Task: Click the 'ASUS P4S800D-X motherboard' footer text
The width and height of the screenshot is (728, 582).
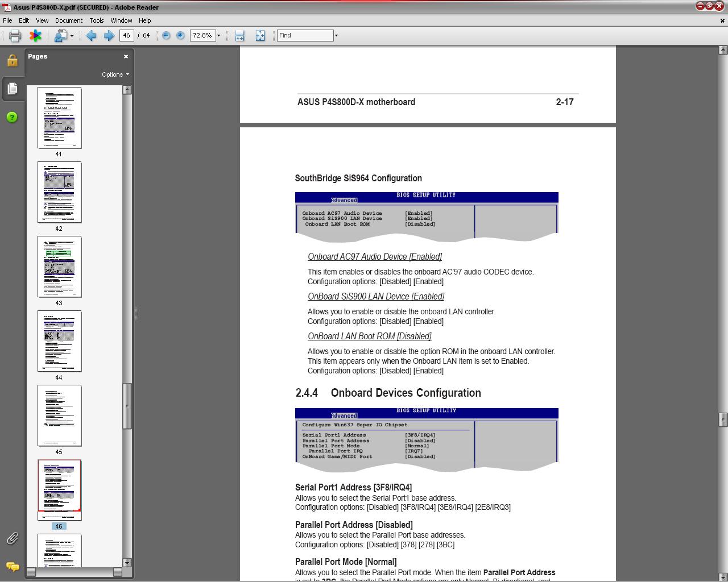Action: pos(356,102)
